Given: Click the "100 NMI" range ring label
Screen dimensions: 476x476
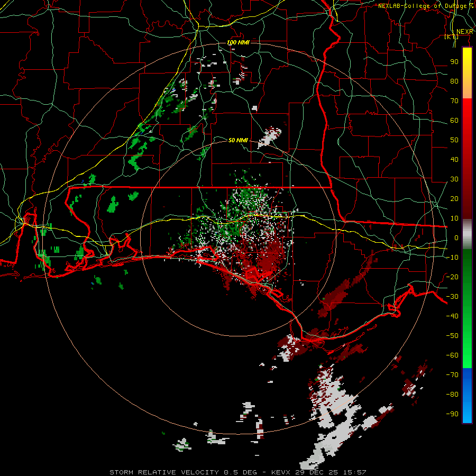Looking at the screenshot, I should tap(239, 42).
